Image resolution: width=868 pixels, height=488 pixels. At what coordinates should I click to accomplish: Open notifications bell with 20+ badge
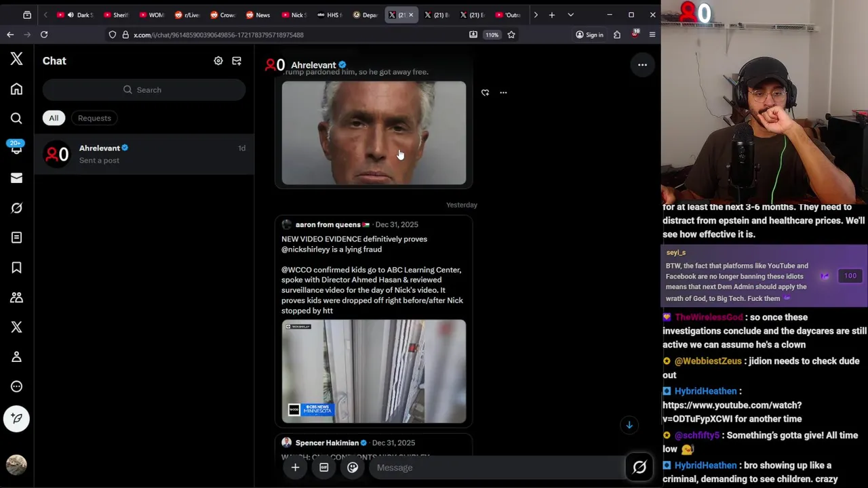(16, 148)
